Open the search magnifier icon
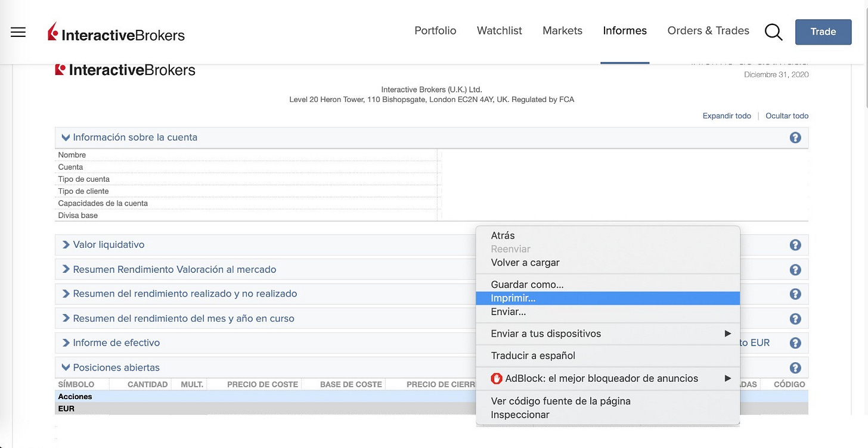Viewport: 868px width, 448px height. click(773, 32)
